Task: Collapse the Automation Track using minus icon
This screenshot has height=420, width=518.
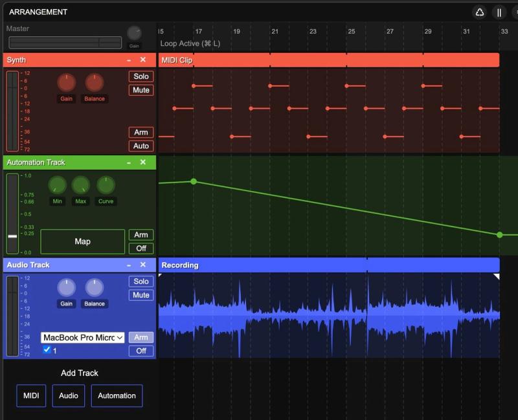Action: [129, 162]
